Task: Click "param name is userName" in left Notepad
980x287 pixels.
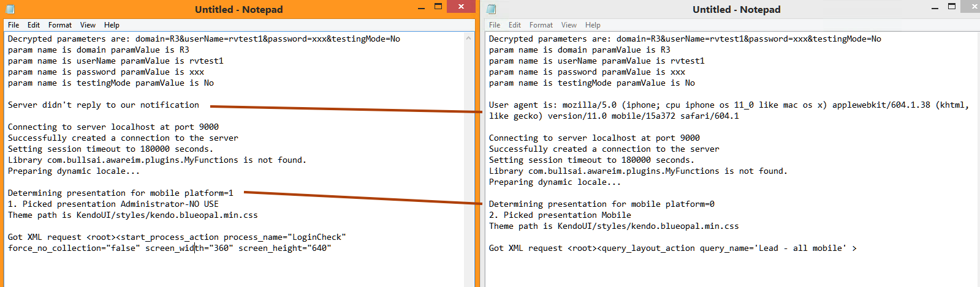Action: pos(116,61)
